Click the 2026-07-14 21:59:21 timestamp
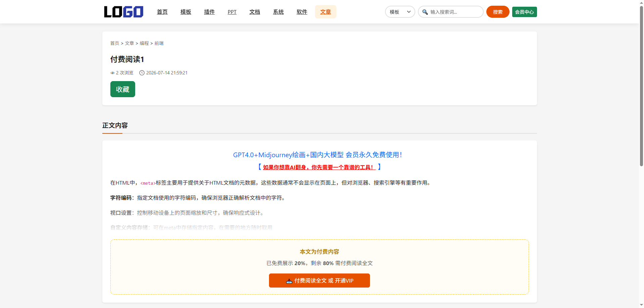Image resolution: width=644 pixels, height=308 pixels. click(167, 73)
